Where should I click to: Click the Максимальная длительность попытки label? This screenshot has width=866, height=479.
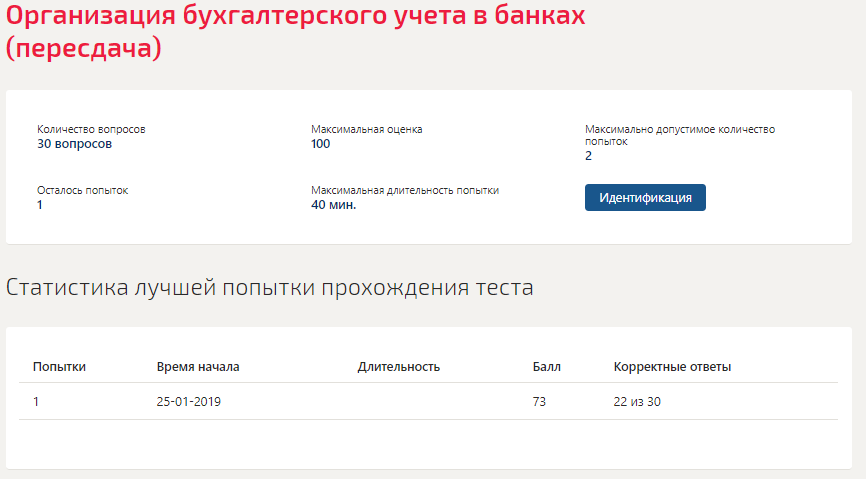405,190
